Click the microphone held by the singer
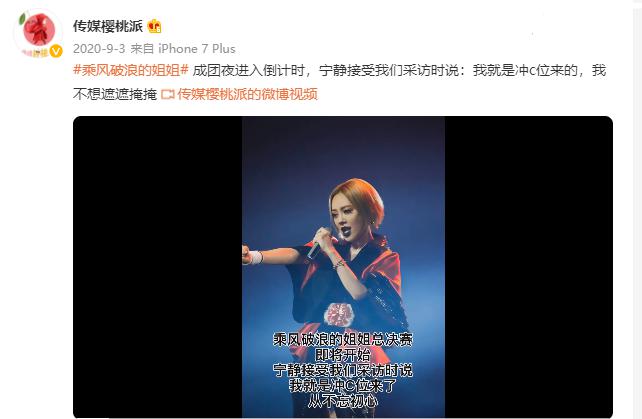The height and width of the screenshot is (419, 642). 319,245
